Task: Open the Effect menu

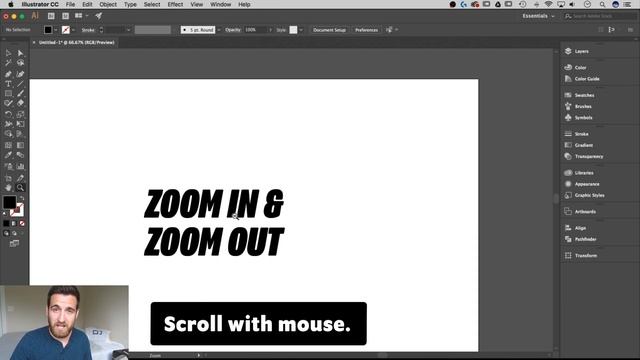Action: pos(175,4)
